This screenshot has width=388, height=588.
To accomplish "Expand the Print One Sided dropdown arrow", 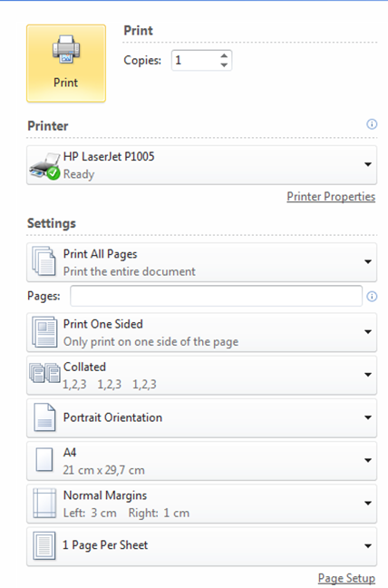I will pos(368,332).
